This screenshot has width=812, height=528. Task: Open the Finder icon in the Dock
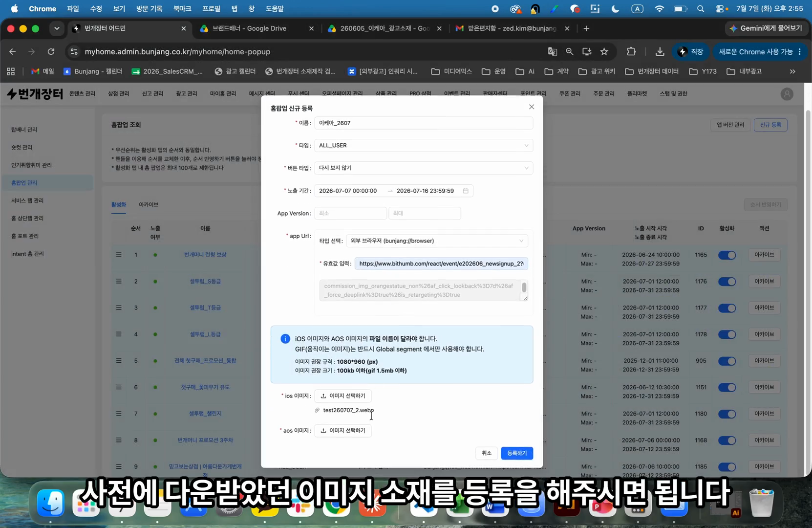[51, 503]
